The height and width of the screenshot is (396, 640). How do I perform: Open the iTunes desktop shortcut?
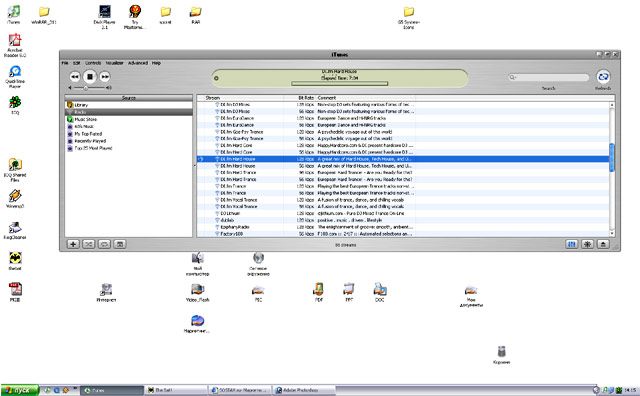(13, 15)
